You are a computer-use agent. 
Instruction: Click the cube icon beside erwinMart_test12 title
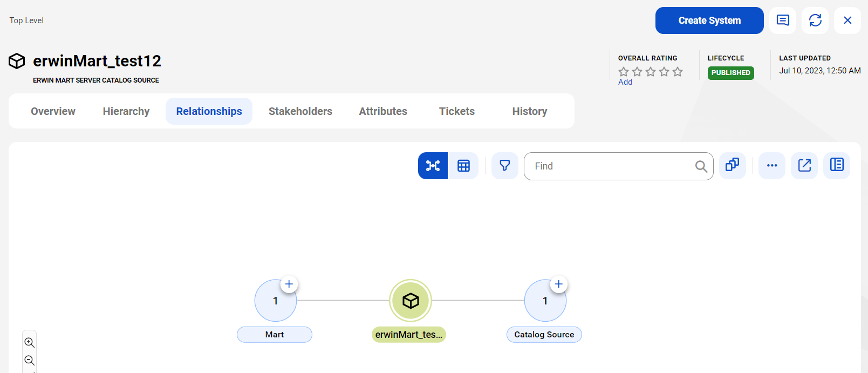coord(17,61)
